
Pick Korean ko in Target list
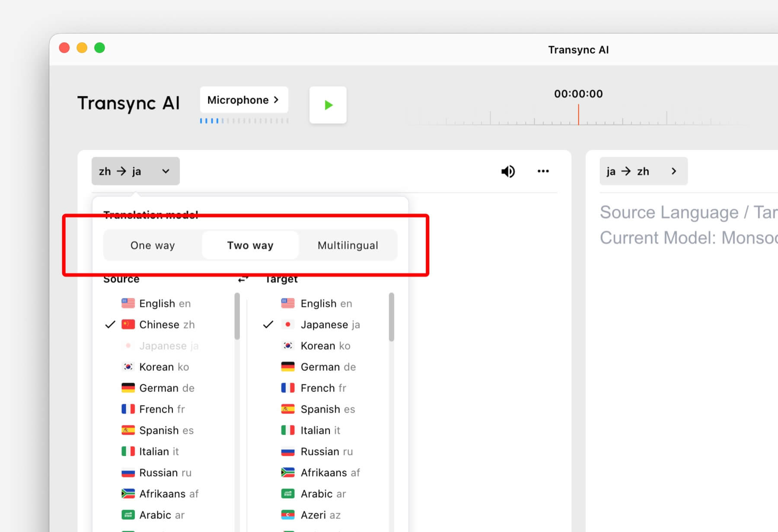[x=316, y=346]
